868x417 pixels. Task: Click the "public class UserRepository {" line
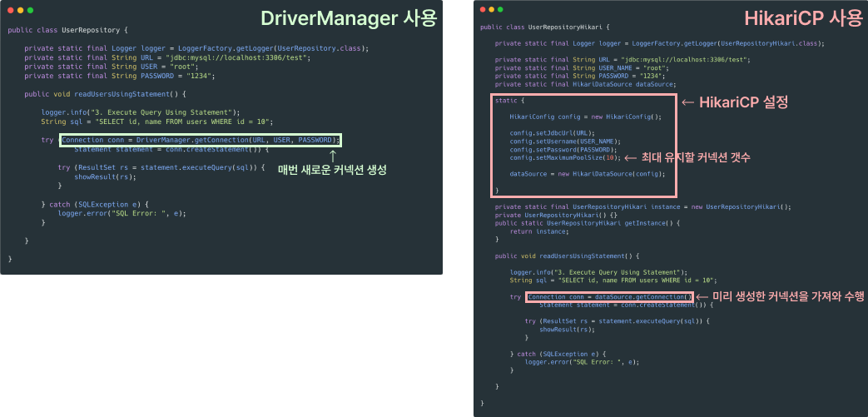tap(68, 30)
